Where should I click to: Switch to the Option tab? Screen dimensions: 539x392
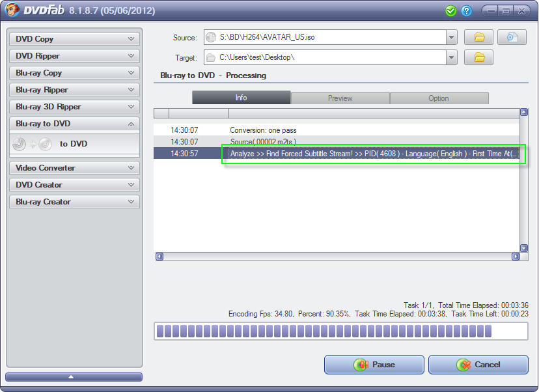point(439,98)
